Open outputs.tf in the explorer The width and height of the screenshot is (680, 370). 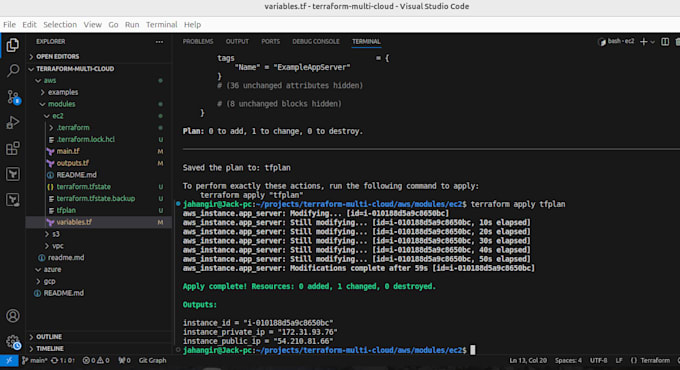click(72, 163)
